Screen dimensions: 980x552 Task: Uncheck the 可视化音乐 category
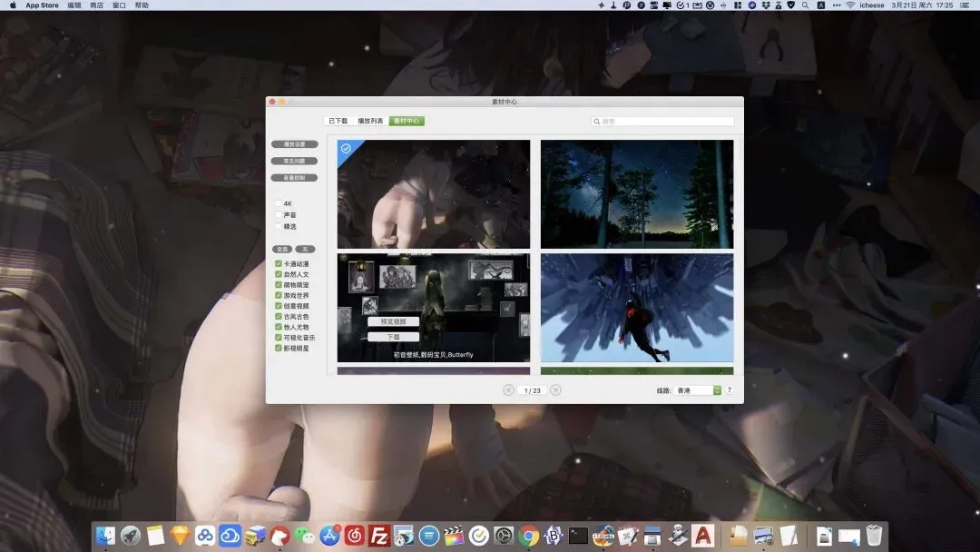click(x=279, y=338)
